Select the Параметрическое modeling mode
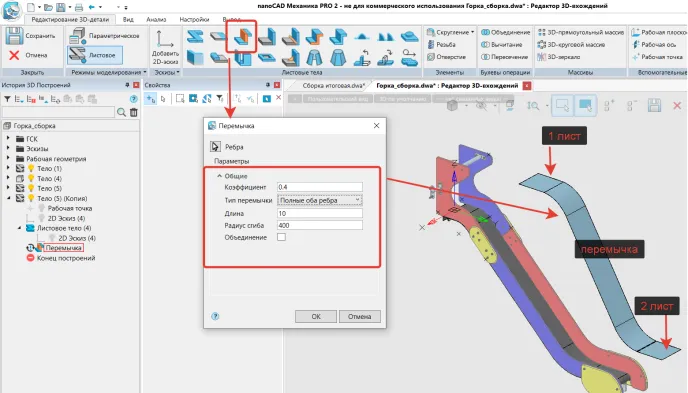Screen dimensions: 688x393 pos(104,36)
